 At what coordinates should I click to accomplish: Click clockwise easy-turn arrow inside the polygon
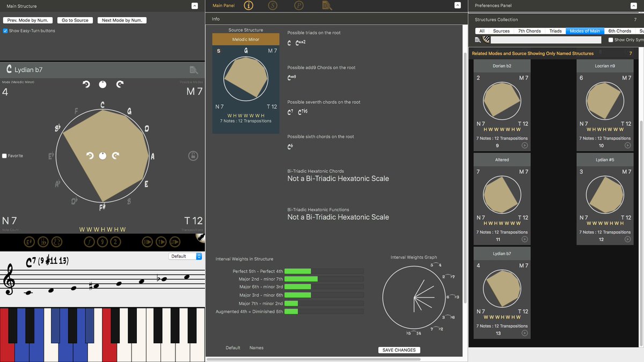[x=115, y=156]
